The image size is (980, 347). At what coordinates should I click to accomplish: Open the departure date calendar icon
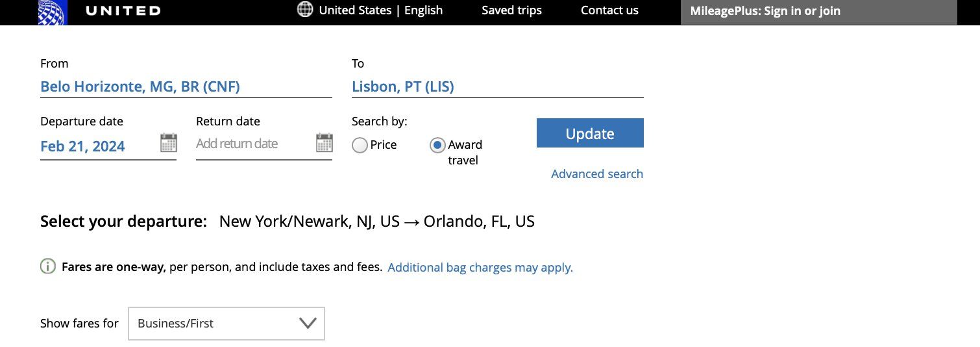pyautogui.click(x=169, y=143)
